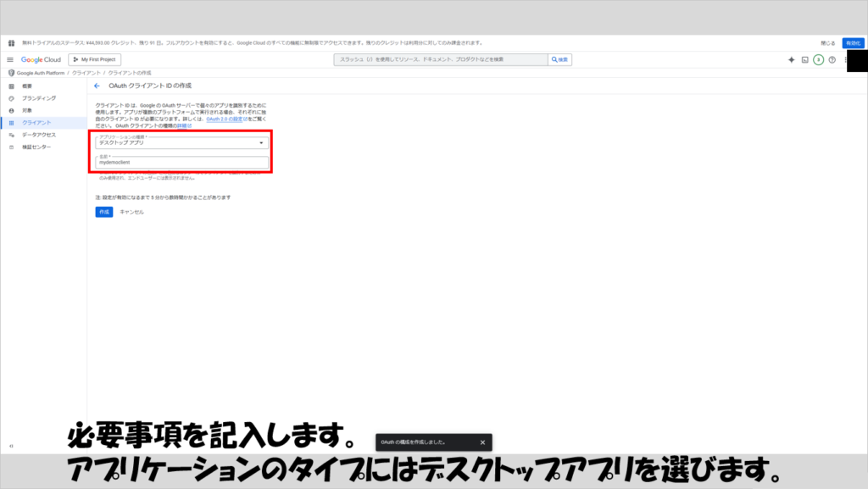This screenshot has height=489, width=868.
Task: Click the 名前 input field with mydemoclient
Action: [181, 163]
